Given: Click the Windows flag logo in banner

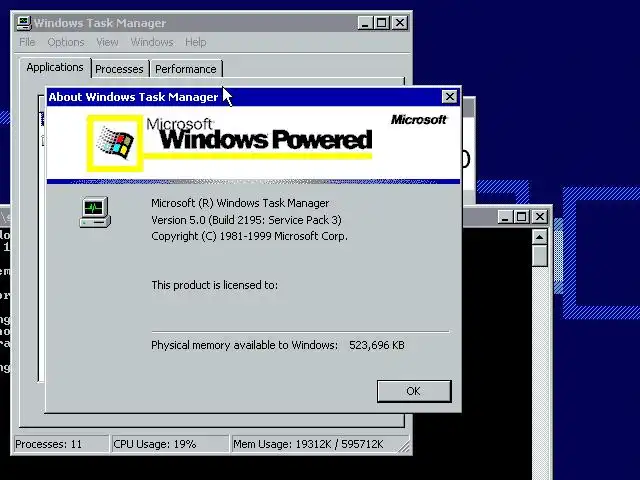Looking at the screenshot, I should [115, 143].
